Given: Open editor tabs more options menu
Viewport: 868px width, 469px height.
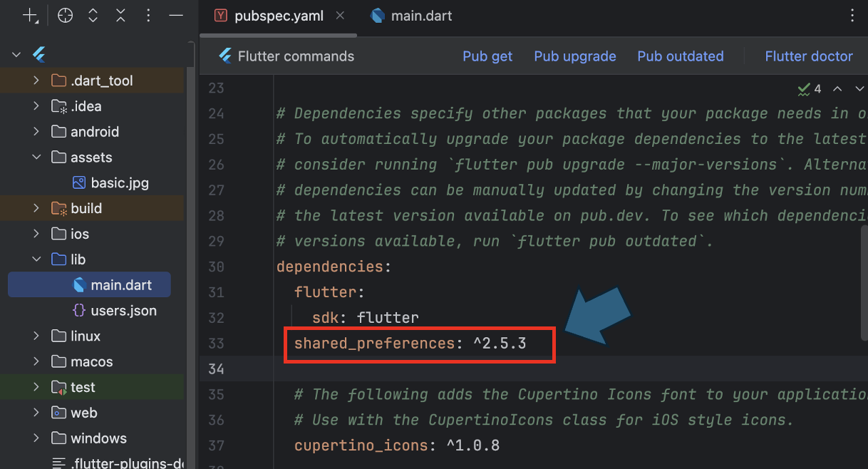Looking at the screenshot, I should coord(853,16).
